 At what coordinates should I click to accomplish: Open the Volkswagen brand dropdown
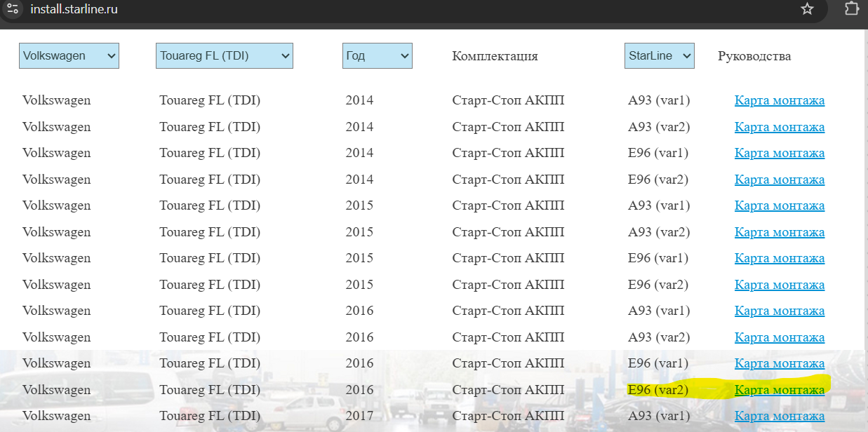click(69, 55)
